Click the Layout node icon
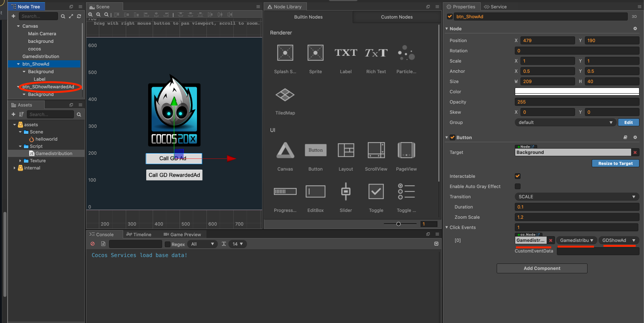Screen dimensions: 644x323 tap(345, 151)
